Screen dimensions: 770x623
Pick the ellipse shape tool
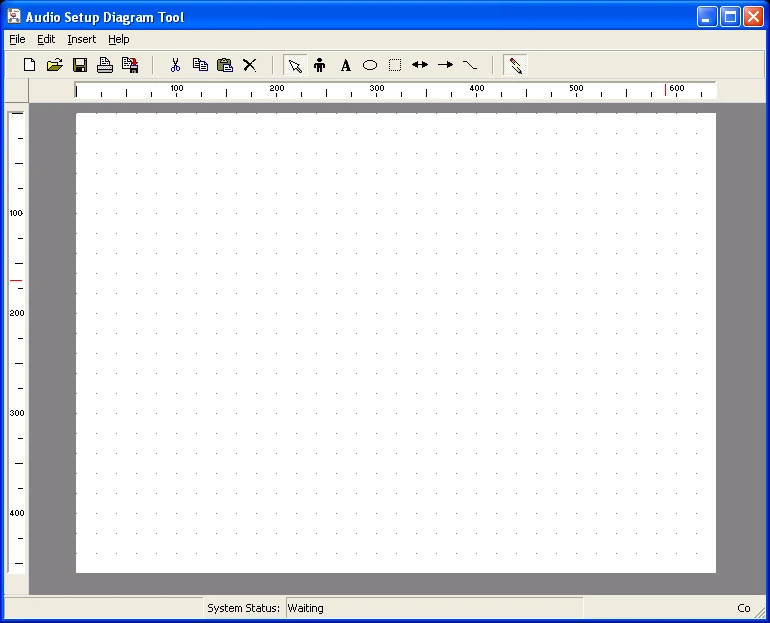click(370, 65)
